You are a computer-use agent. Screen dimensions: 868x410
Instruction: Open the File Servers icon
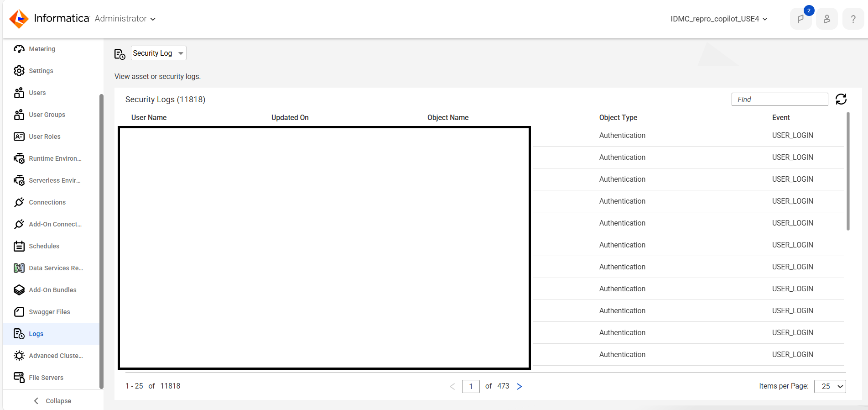(x=19, y=378)
